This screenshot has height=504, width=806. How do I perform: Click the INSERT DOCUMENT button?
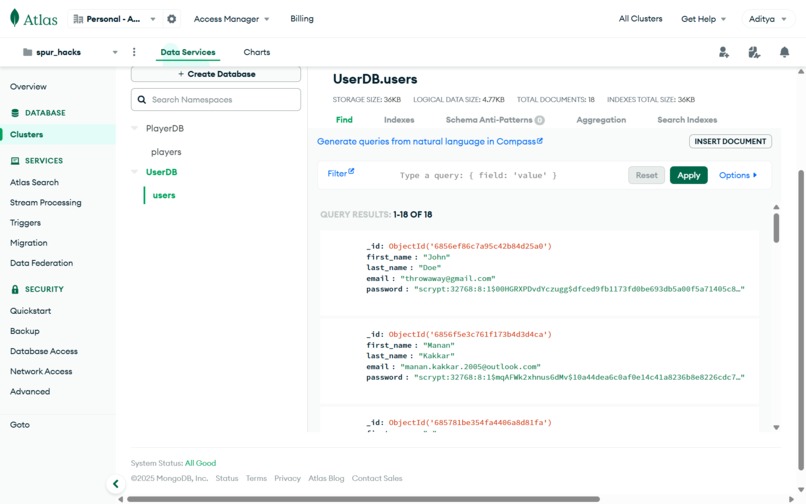click(x=730, y=141)
